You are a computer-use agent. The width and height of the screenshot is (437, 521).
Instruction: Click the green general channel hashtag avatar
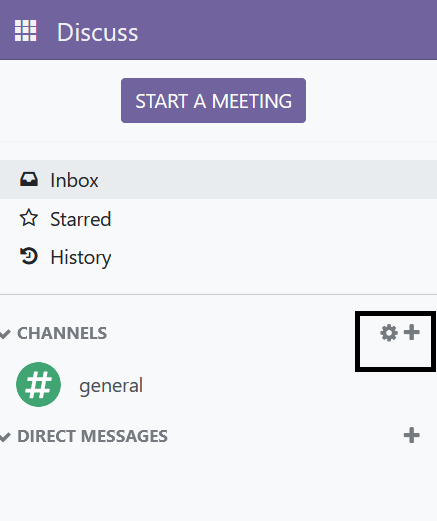click(x=38, y=384)
